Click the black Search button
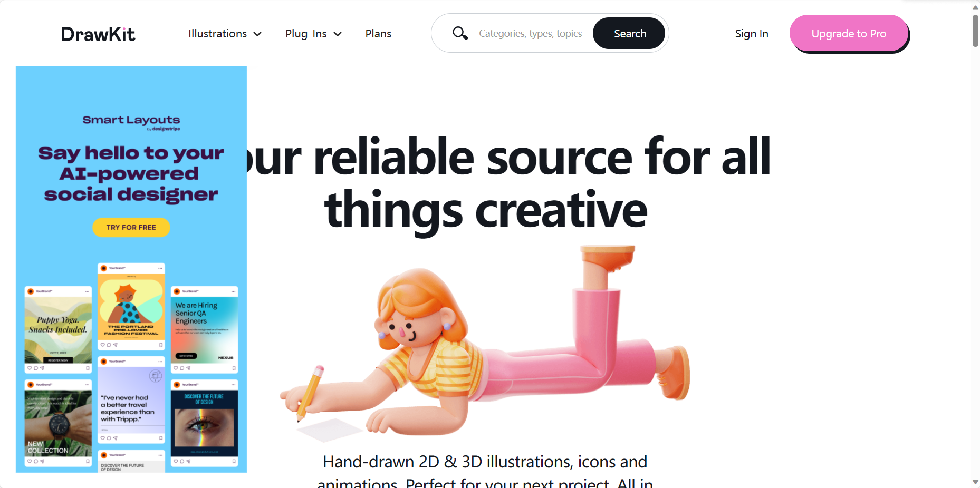The width and height of the screenshot is (980, 488). coord(629,33)
